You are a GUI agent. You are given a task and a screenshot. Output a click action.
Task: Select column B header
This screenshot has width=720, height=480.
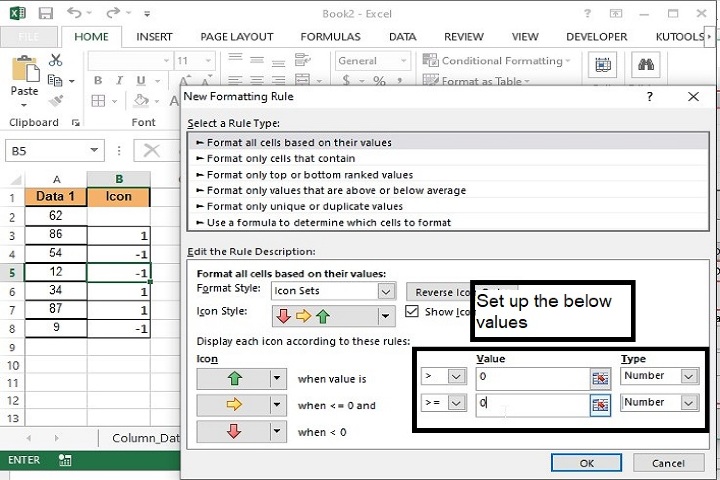click(x=118, y=179)
